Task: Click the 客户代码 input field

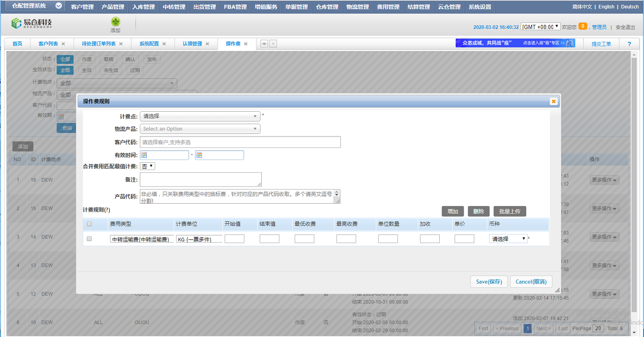Action: [x=240, y=142]
